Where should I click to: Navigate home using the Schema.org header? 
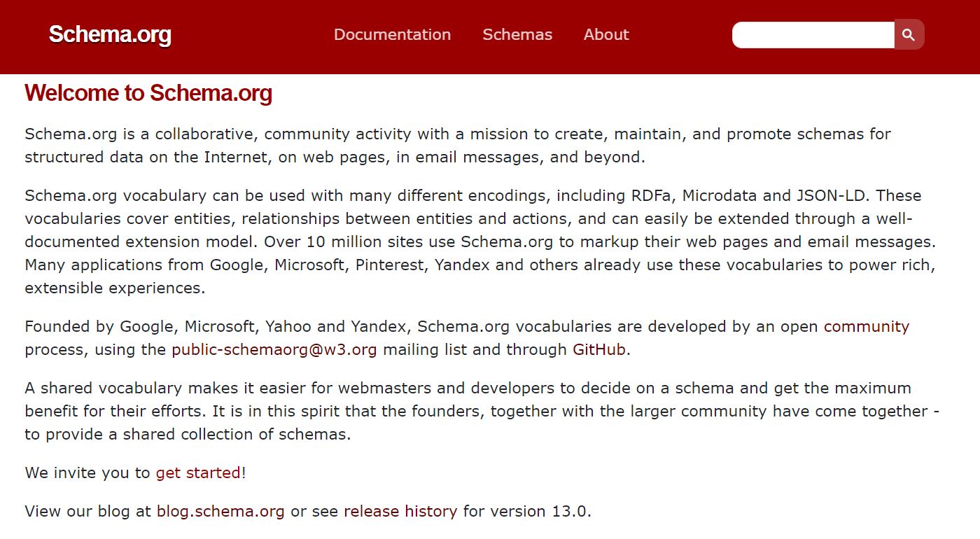(x=109, y=34)
